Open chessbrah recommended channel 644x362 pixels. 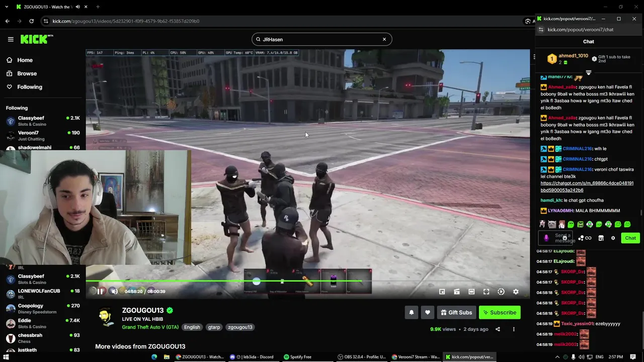click(43, 338)
